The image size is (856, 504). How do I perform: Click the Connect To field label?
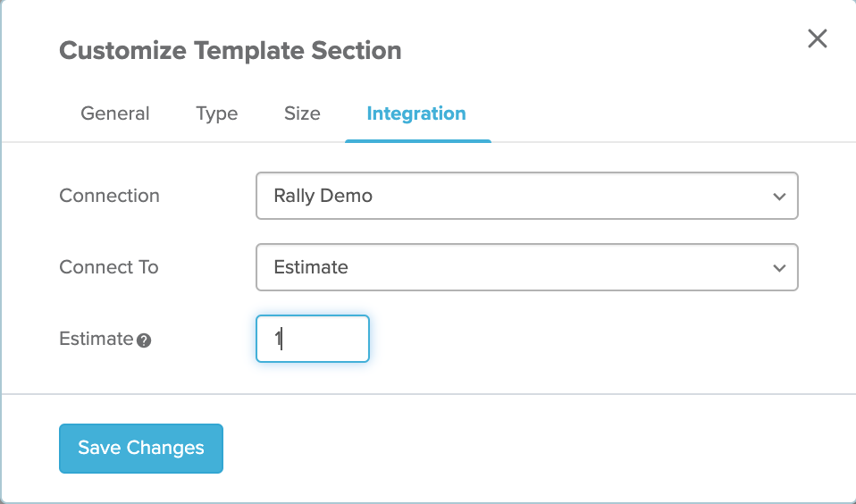tap(109, 267)
